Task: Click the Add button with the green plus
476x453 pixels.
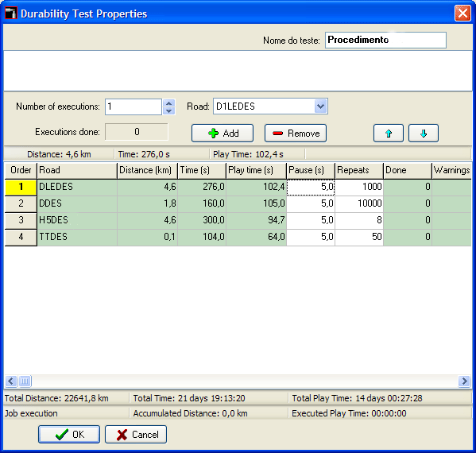Action: pos(223,133)
